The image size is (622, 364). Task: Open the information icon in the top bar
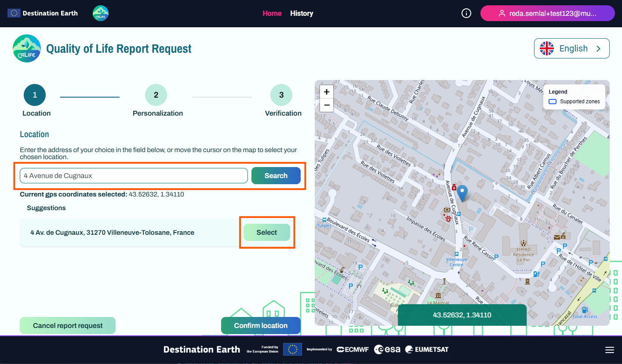pyautogui.click(x=466, y=13)
